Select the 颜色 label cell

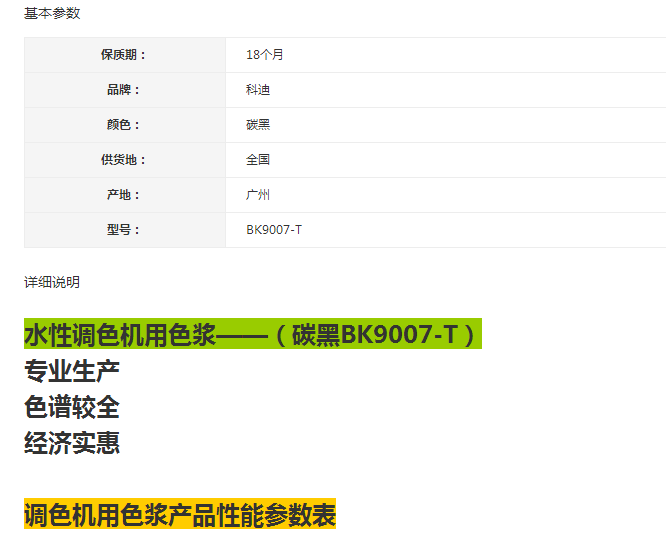coord(124,125)
